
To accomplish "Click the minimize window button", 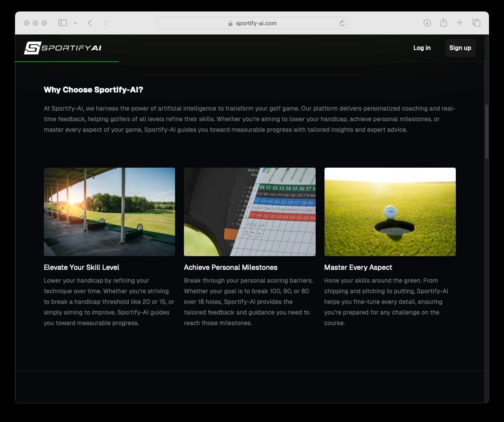I will pos(35,23).
